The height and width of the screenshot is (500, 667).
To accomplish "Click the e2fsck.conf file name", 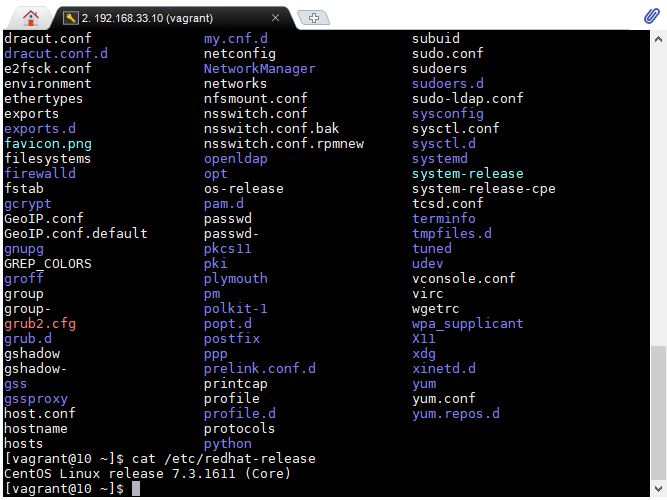I will pos(48,69).
